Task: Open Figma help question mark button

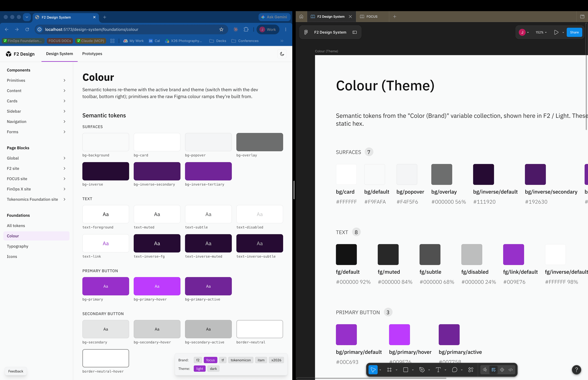Action: coord(576,370)
